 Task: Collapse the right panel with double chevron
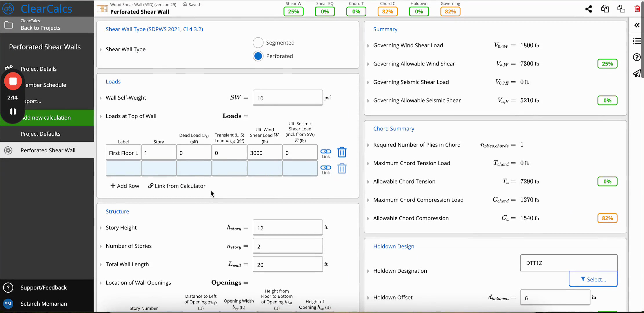(x=637, y=25)
